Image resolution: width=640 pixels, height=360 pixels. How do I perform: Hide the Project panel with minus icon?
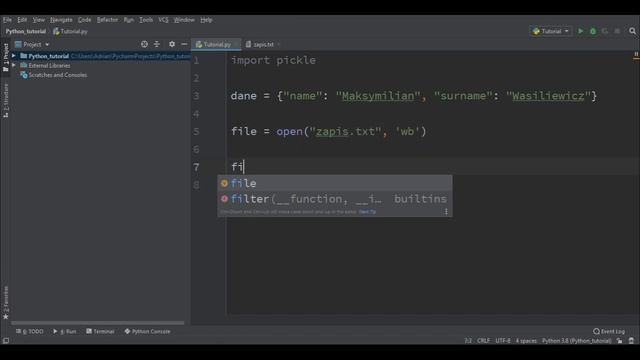coord(184,44)
